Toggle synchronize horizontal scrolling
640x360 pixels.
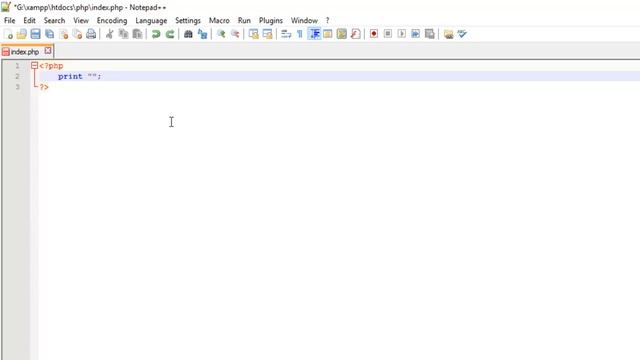[x=267, y=34]
